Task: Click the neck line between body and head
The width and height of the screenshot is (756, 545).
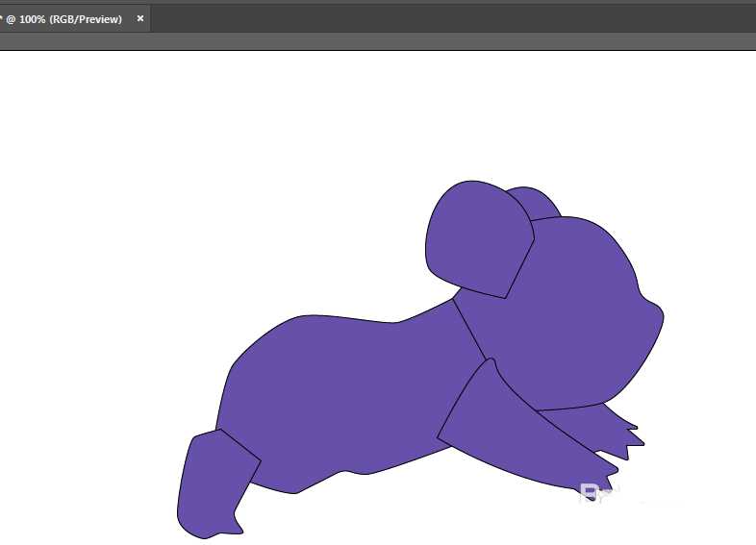Action: 469,329
